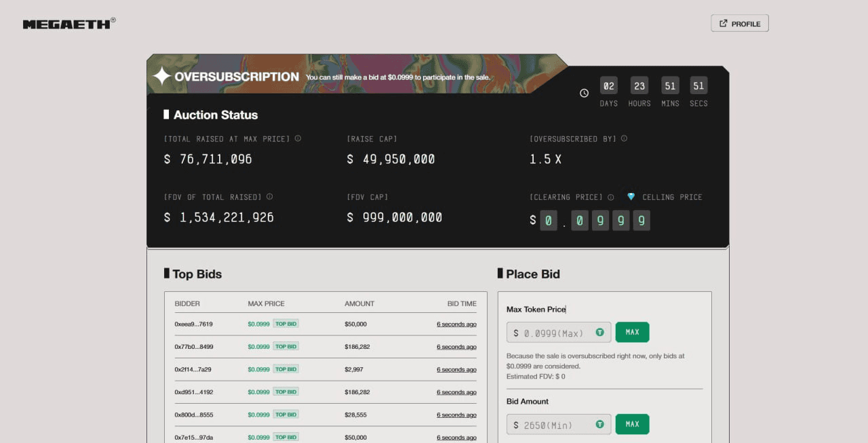
Task: Click the DAYS countdown box
Action: coord(608,86)
